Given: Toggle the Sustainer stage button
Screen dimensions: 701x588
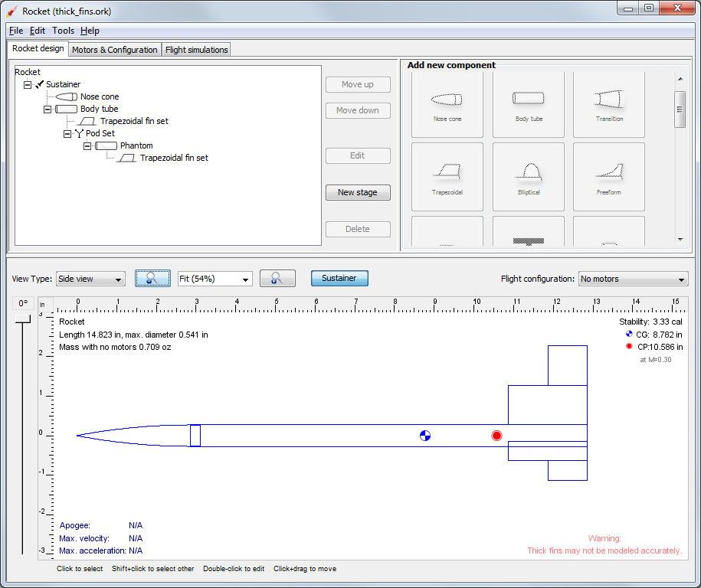Looking at the screenshot, I should click(339, 279).
